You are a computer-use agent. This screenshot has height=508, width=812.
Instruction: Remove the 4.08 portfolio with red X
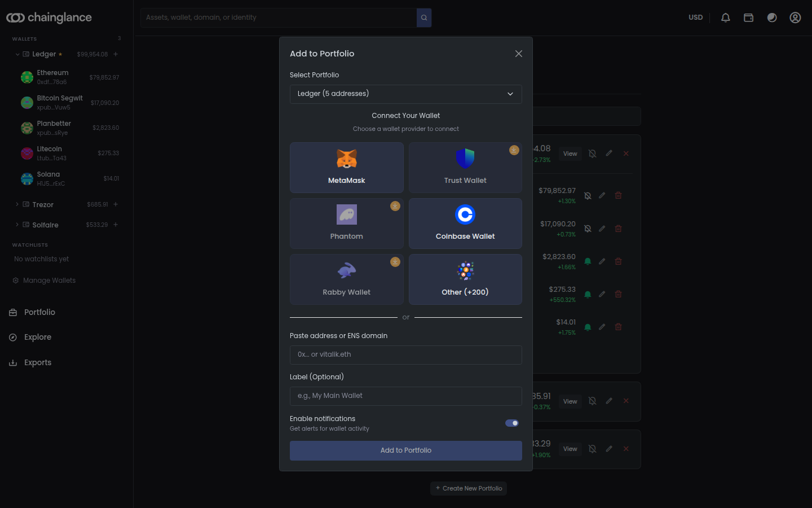[626, 154]
